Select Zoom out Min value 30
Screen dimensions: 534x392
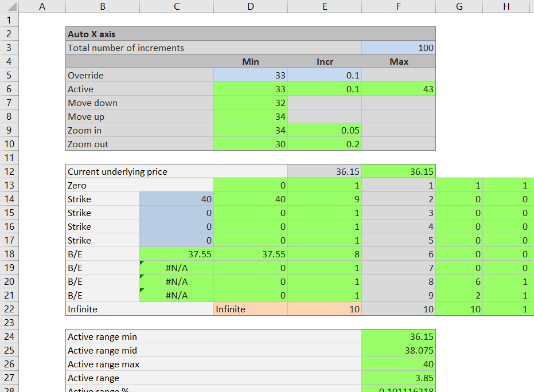[x=251, y=144]
